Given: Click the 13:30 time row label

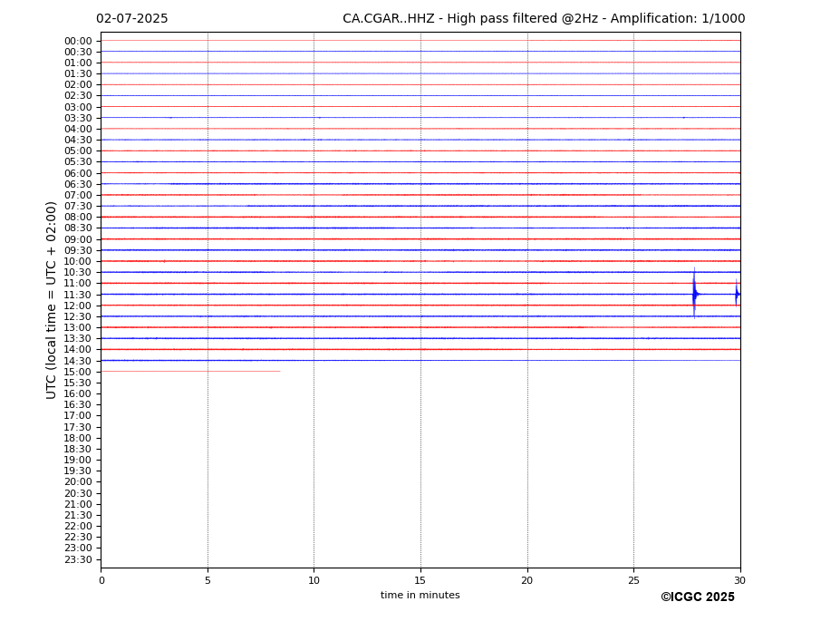Looking at the screenshot, I should click(x=78, y=339).
